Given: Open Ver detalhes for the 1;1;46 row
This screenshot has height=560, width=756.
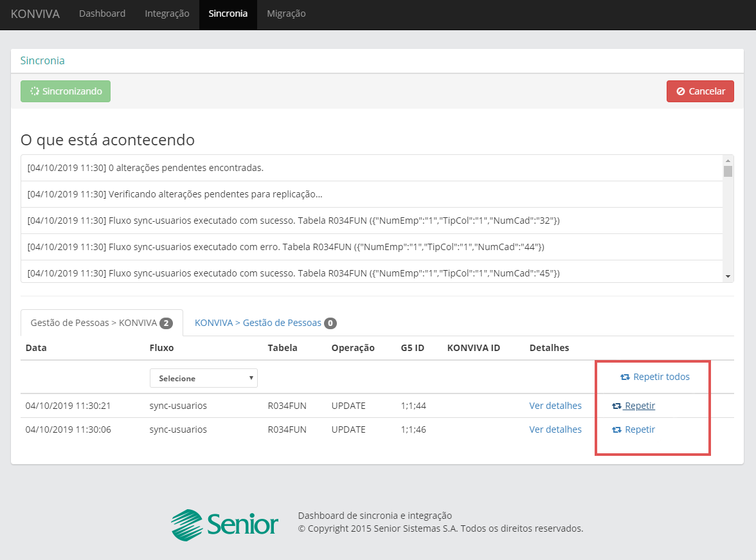Looking at the screenshot, I should point(555,429).
